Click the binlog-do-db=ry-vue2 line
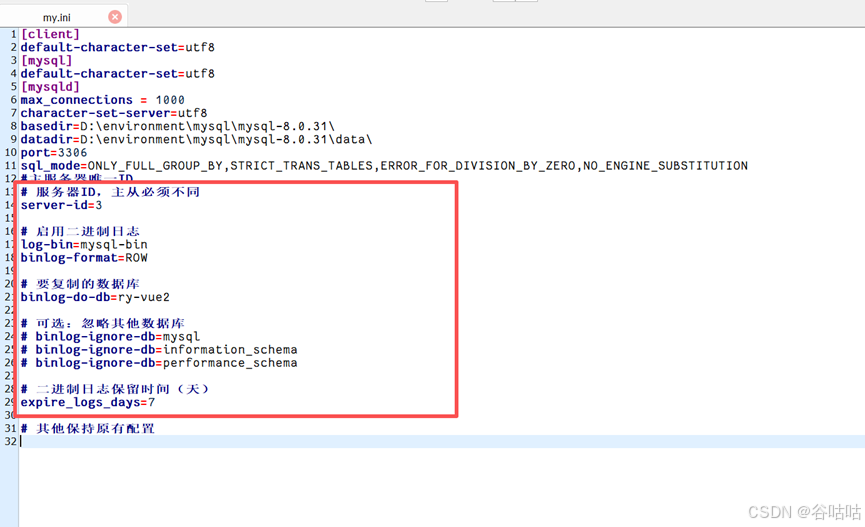 [x=95, y=297]
